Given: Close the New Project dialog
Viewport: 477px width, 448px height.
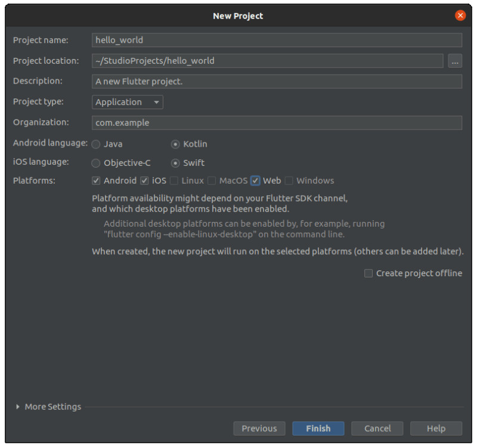Looking at the screenshot, I should click(460, 16).
